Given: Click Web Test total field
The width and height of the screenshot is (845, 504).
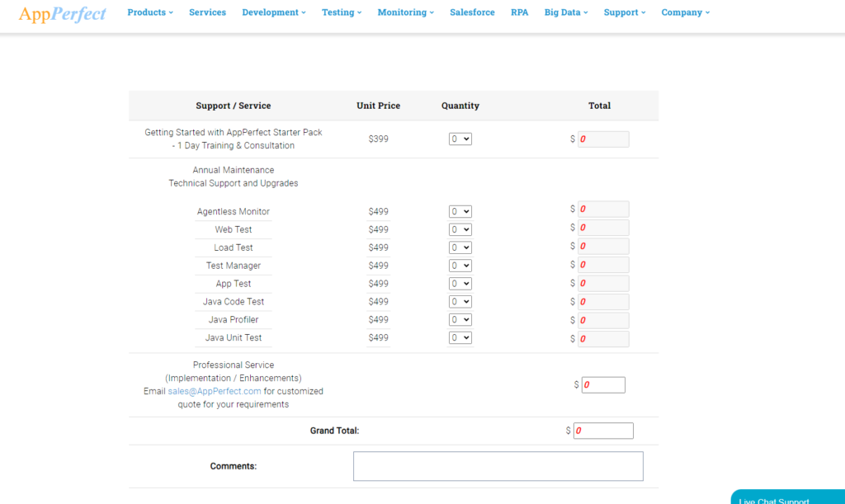Looking at the screenshot, I should 603,228.
